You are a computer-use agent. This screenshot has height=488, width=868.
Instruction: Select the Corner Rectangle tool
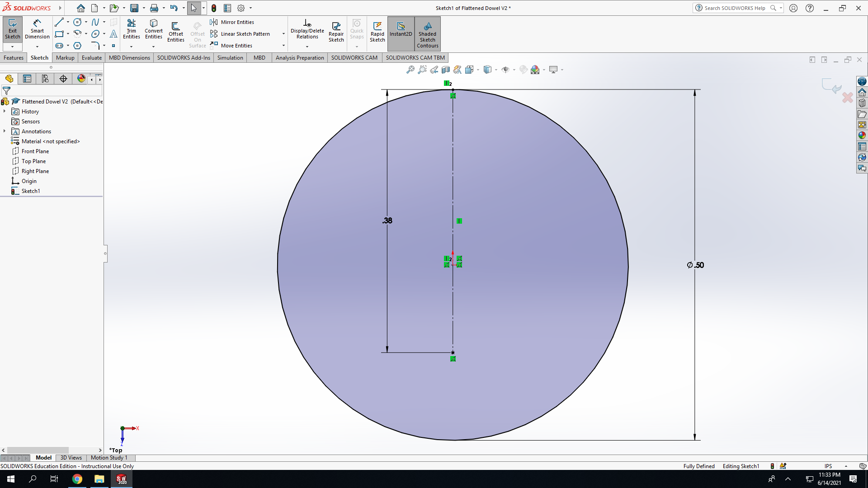point(59,34)
